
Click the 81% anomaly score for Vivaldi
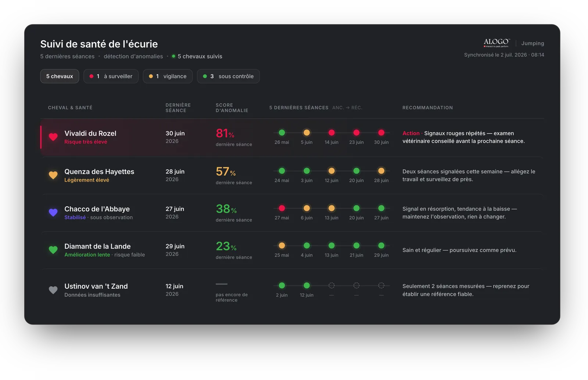[x=225, y=133]
